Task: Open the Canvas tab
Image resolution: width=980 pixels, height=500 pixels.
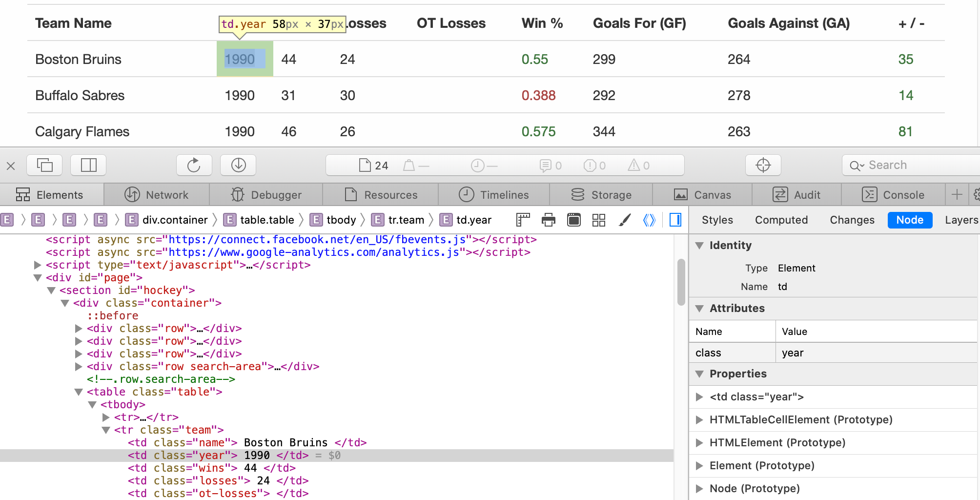Action: tap(702, 195)
